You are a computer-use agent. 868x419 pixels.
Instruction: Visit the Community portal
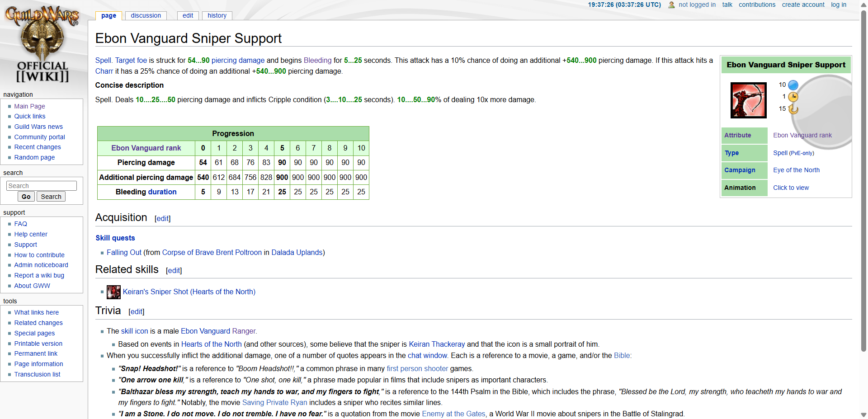click(x=40, y=137)
